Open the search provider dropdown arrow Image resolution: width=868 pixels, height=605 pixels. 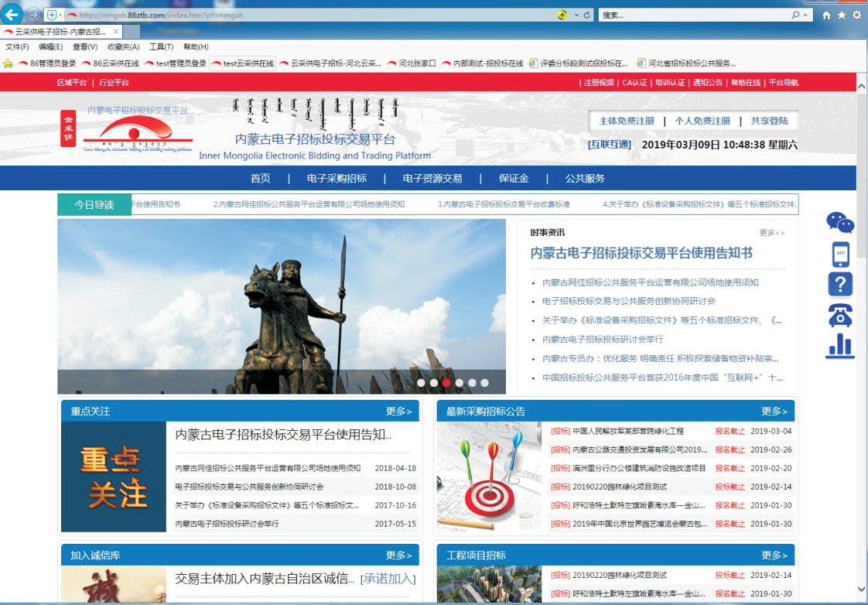point(805,15)
